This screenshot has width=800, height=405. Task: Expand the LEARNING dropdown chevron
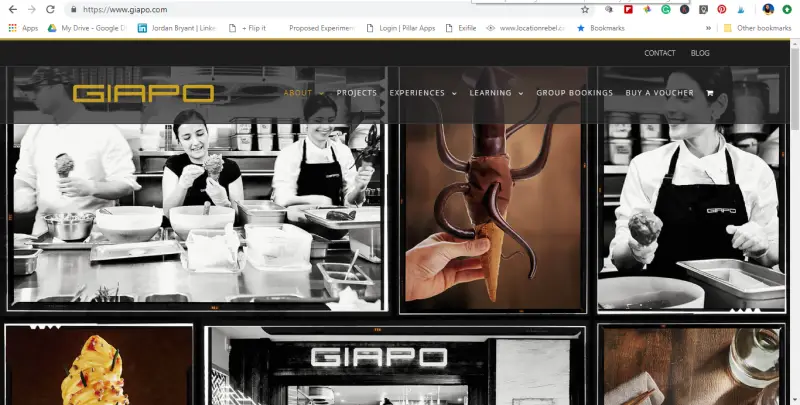[x=520, y=93]
